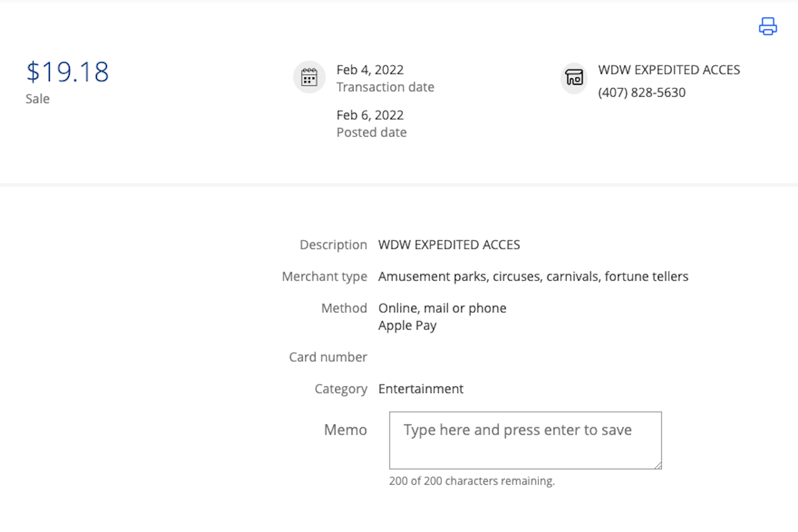Click the merchant storefront icon
This screenshot has width=798, height=532.
click(x=574, y=78)
